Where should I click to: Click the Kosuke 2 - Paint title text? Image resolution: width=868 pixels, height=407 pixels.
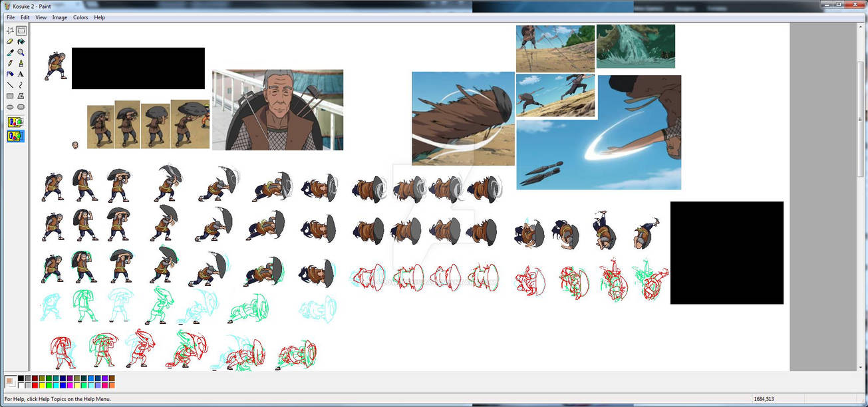click(x=32, y=7)
